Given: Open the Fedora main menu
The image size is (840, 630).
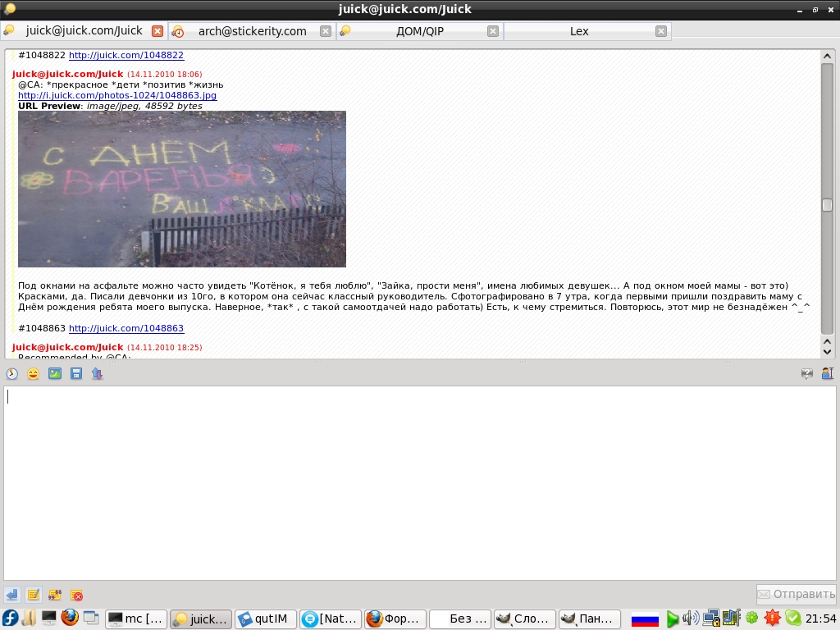Looking at the screenshot, I should tap(10, 619).
